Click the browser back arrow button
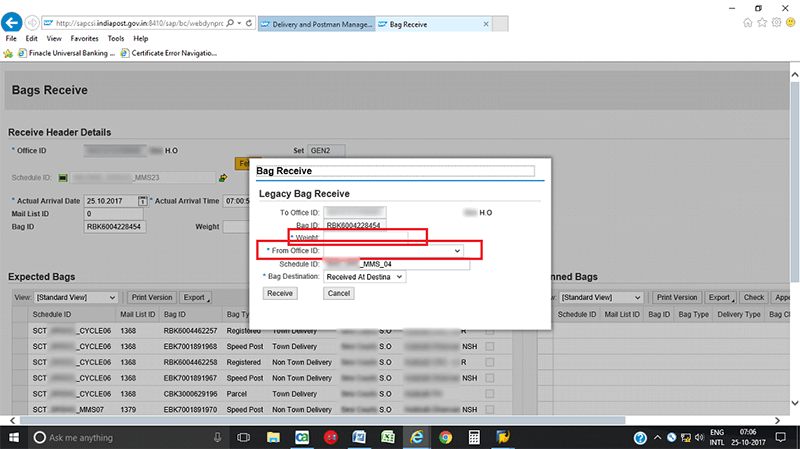 click(x=13, y=21)
